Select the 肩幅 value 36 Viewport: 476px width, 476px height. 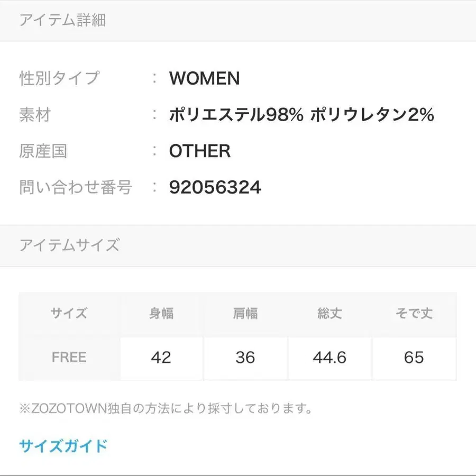(x=246, y=358)
